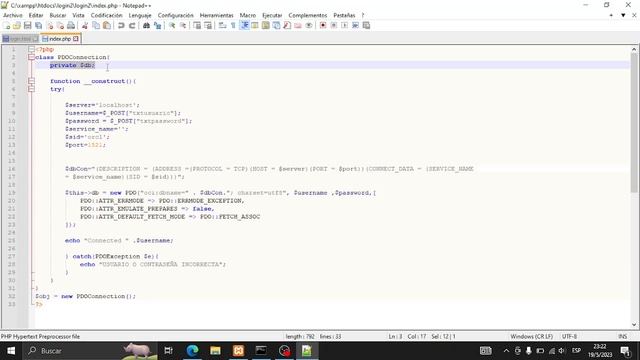The image size is (640, 360).
Task: Collapse the function __construct fold marker
Action: pyautogui.click(x=31, y=81)
